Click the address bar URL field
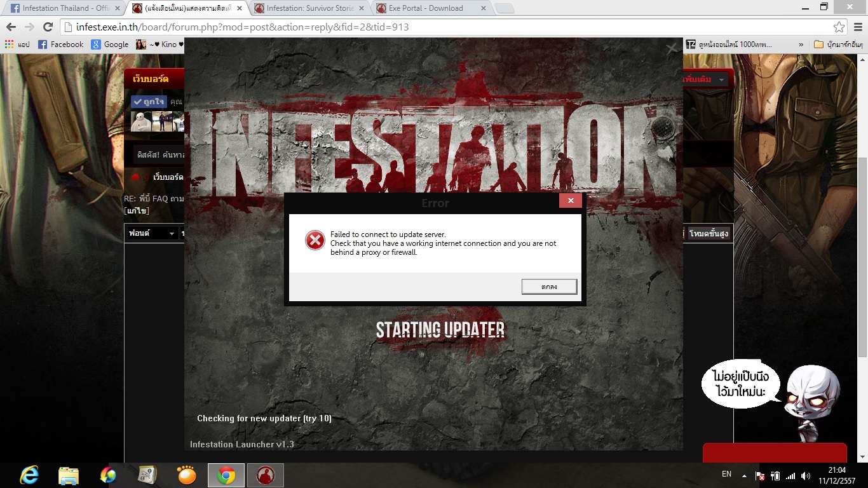 click(x=445, y=27)
